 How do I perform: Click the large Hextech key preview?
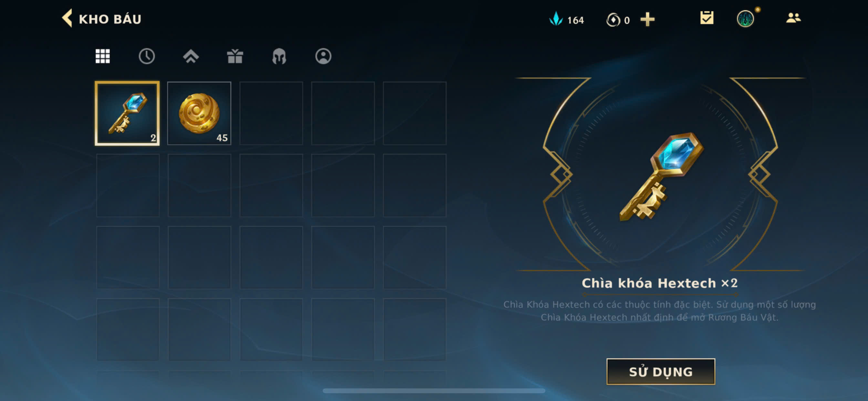661,177
